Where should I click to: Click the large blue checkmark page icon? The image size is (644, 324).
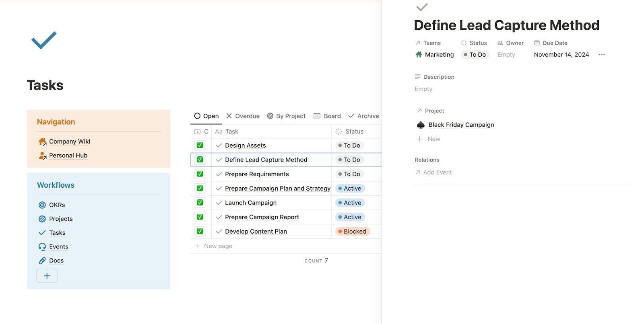pos(44,40)
